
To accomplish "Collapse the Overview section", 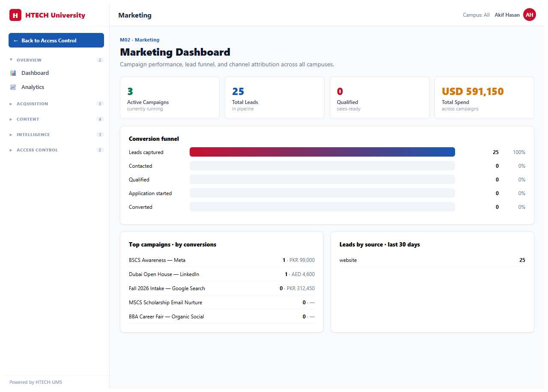I will [56, 60].
